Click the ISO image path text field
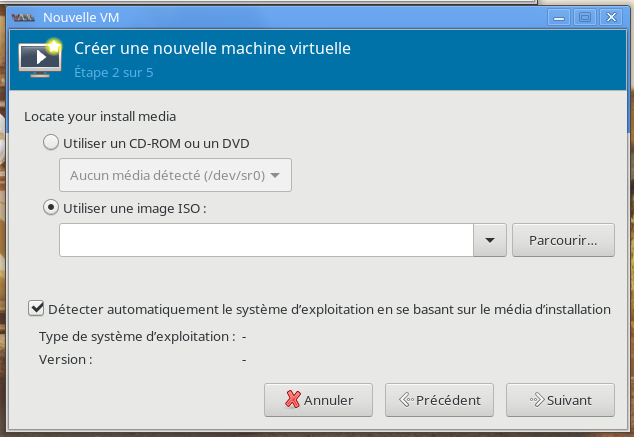The image size is (634, 437). click(266, 240)
